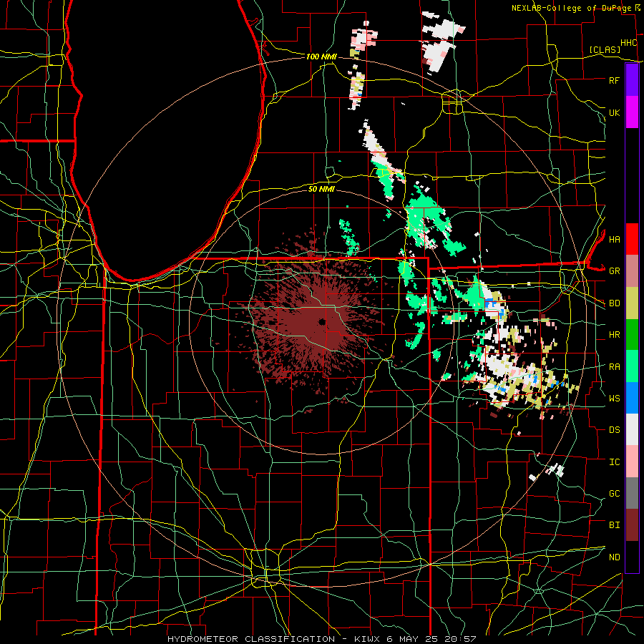Pick the HR green legend swatch

point(632,334)
